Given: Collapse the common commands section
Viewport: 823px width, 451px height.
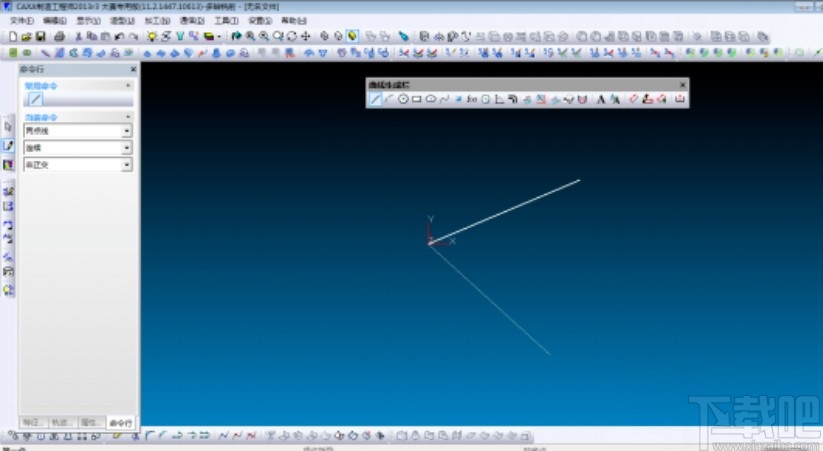Looking at the screenshot, I should 128,85.
